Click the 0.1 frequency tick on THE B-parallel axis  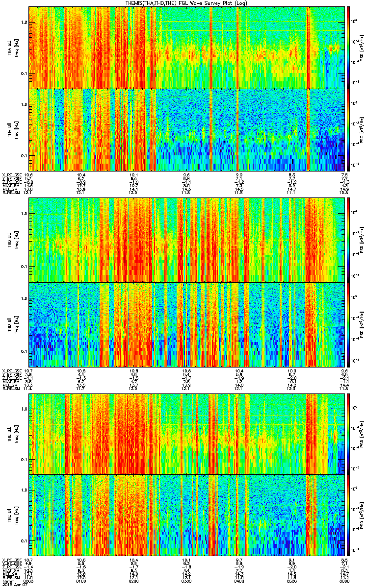click(x=24, y=540)
